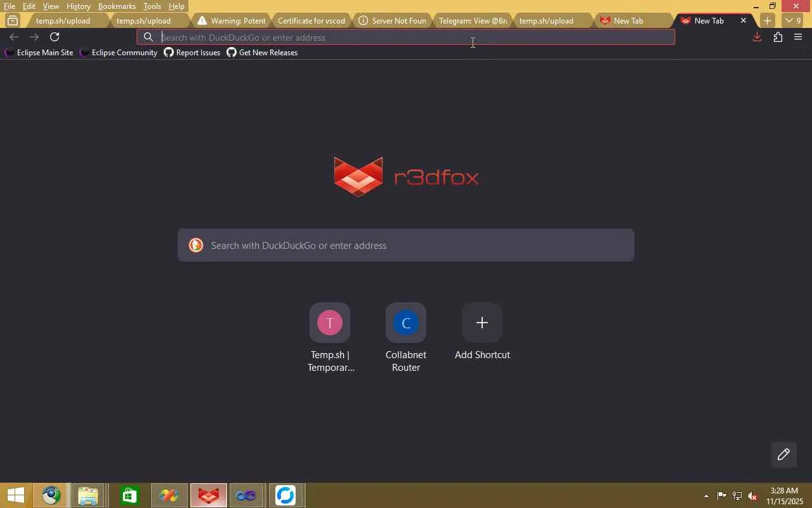Open a new tab with the plus button
The image size is (812, 508).
point(767,20)
